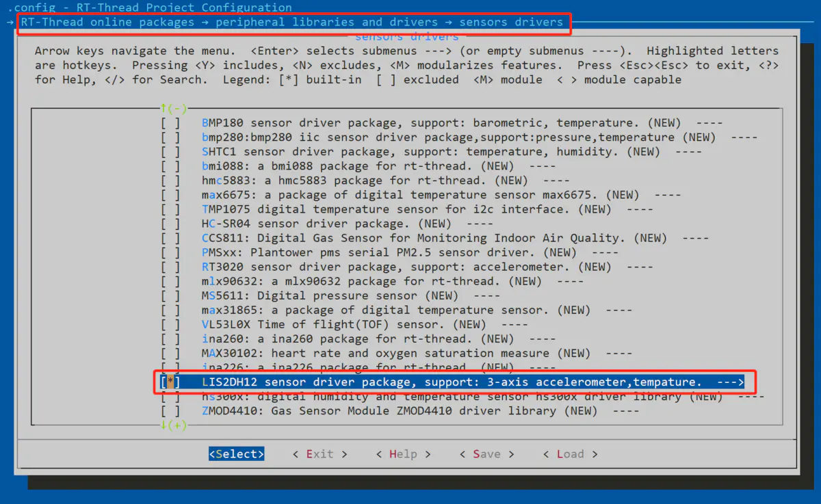Screen dimensions: 821x504
Task: Click the down scroll indicator below list
Action: (174, 425)
